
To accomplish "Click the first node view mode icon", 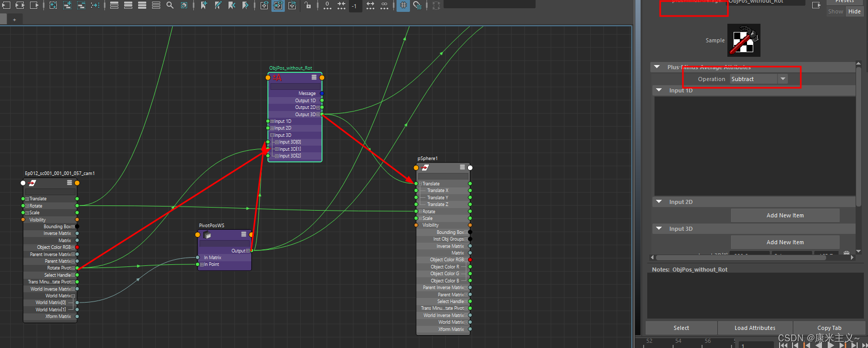I will pos(114,5).
